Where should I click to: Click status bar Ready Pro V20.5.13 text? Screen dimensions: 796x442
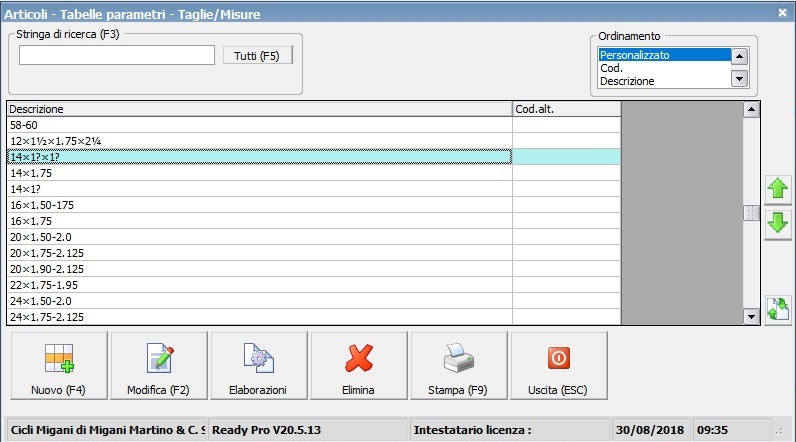[x=267, y=430]
